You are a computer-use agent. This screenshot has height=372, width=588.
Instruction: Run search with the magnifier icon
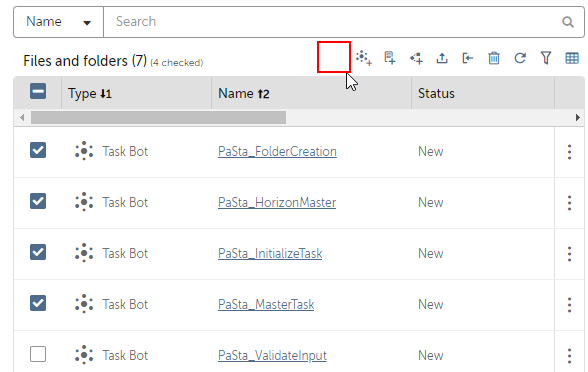tap(568, 22)
